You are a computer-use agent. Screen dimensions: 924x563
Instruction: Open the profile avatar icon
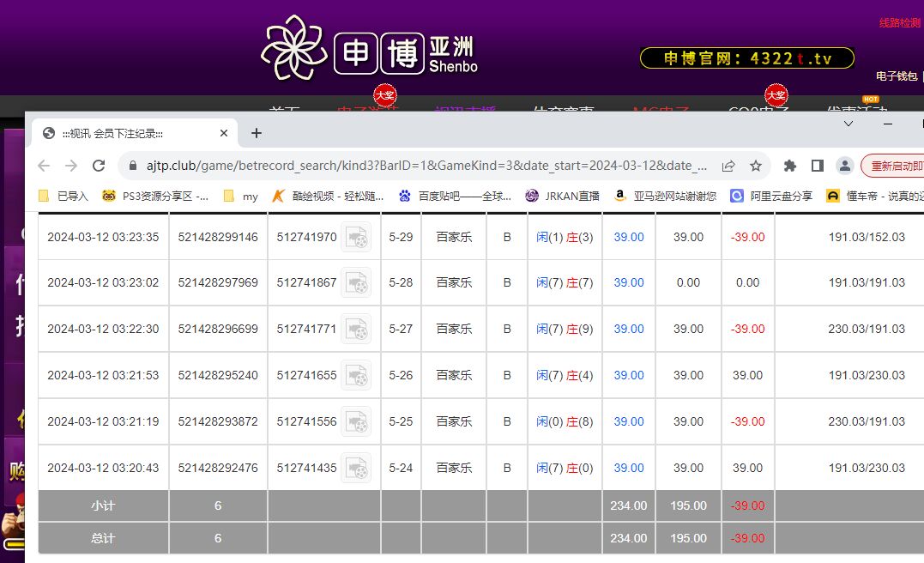click(x=845, y=166)
